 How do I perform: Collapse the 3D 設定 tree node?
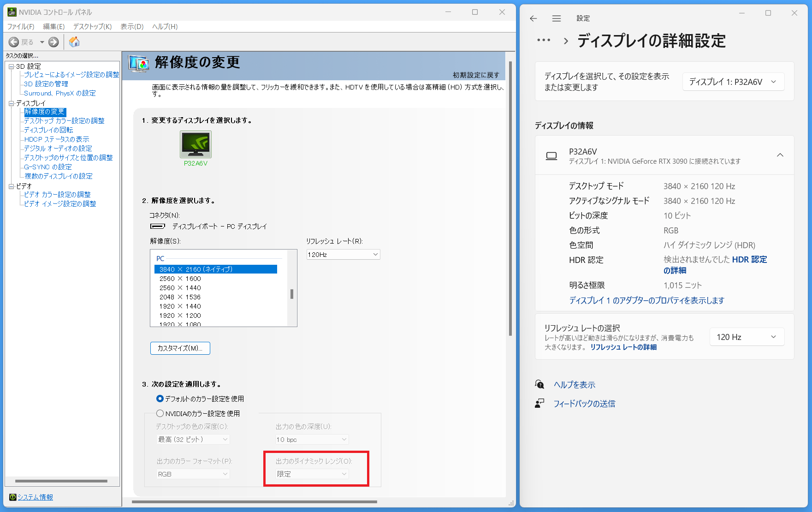[11, 66]
